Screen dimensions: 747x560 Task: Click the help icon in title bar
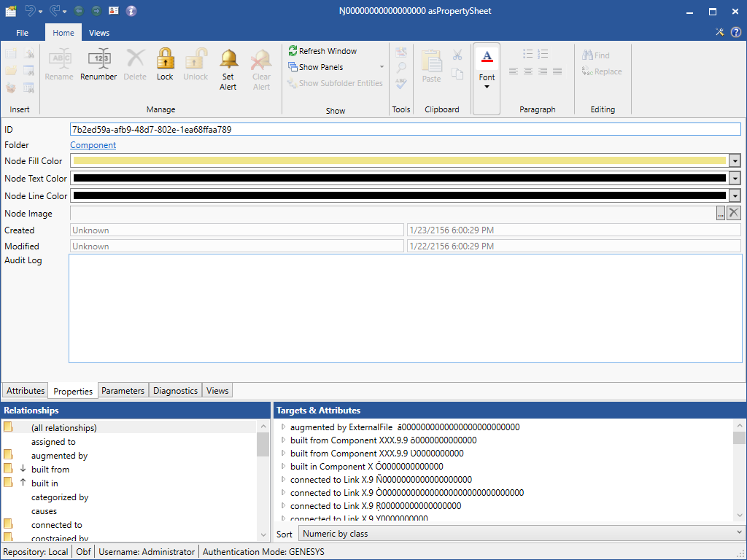coord(131,11)
